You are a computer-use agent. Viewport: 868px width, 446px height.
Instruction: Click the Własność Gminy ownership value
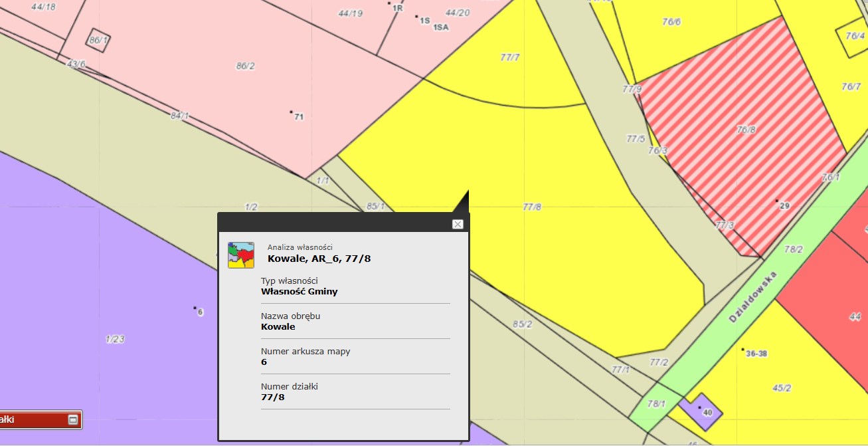tap(300, 291)
